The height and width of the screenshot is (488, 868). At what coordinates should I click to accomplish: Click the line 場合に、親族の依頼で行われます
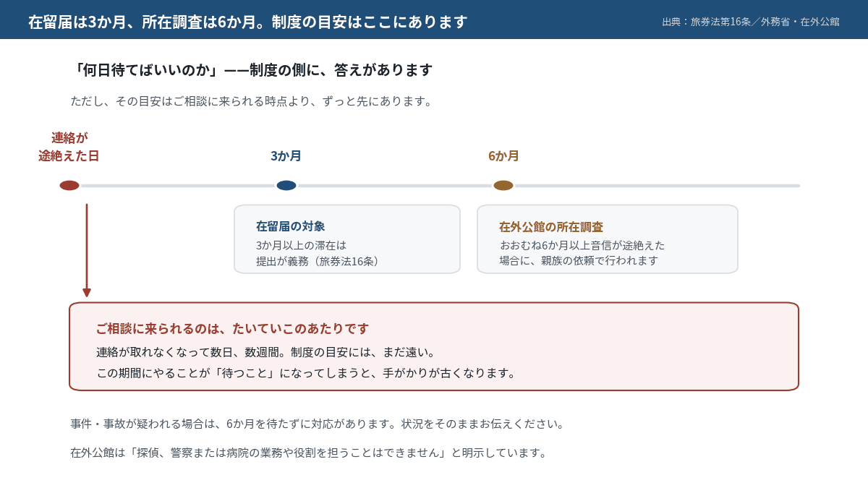pyautogui.click(x=579, y=260)
